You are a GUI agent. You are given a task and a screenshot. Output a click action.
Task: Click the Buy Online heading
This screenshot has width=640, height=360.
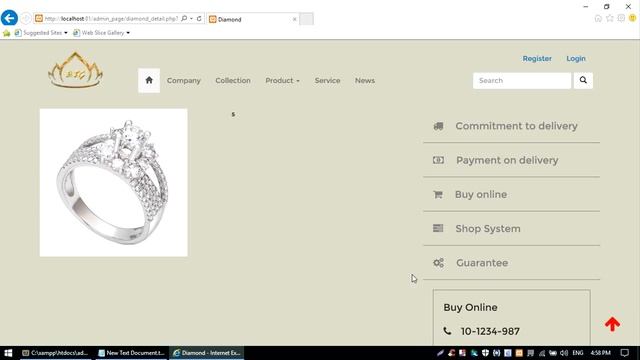470,307
